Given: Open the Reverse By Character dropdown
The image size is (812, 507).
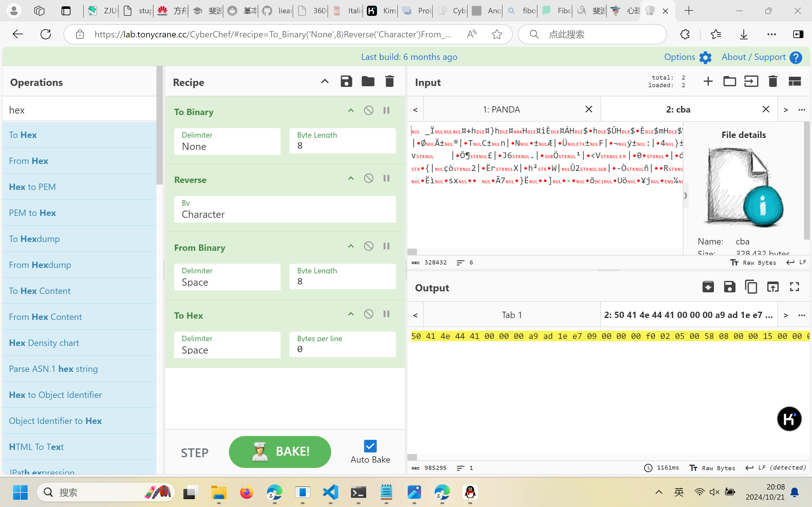Looking at the screenshot, I should (x=285, y=210).
